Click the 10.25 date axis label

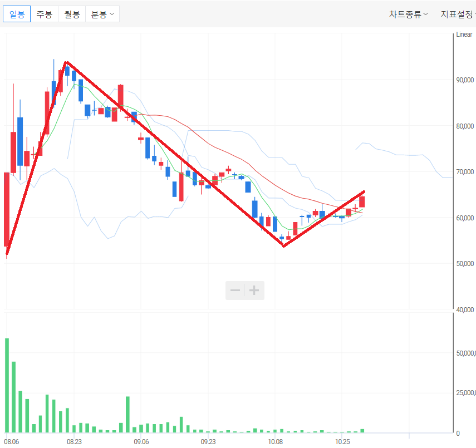342,442
